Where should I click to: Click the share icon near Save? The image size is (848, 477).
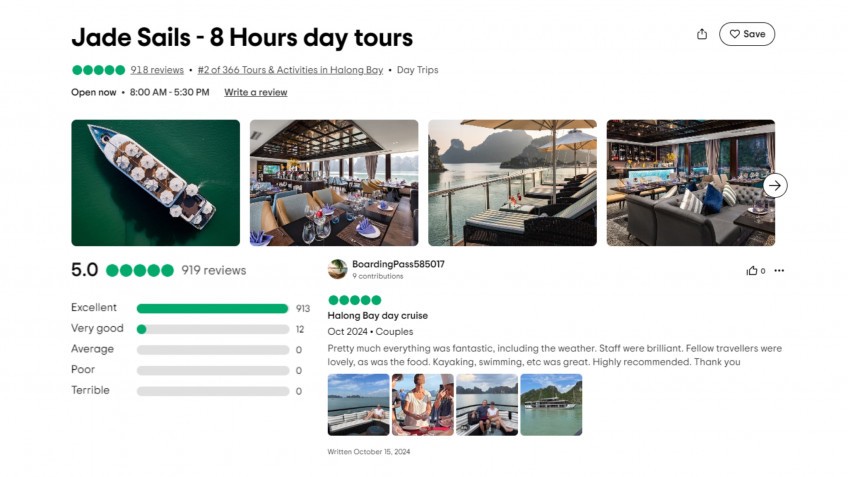click(702, 34)
